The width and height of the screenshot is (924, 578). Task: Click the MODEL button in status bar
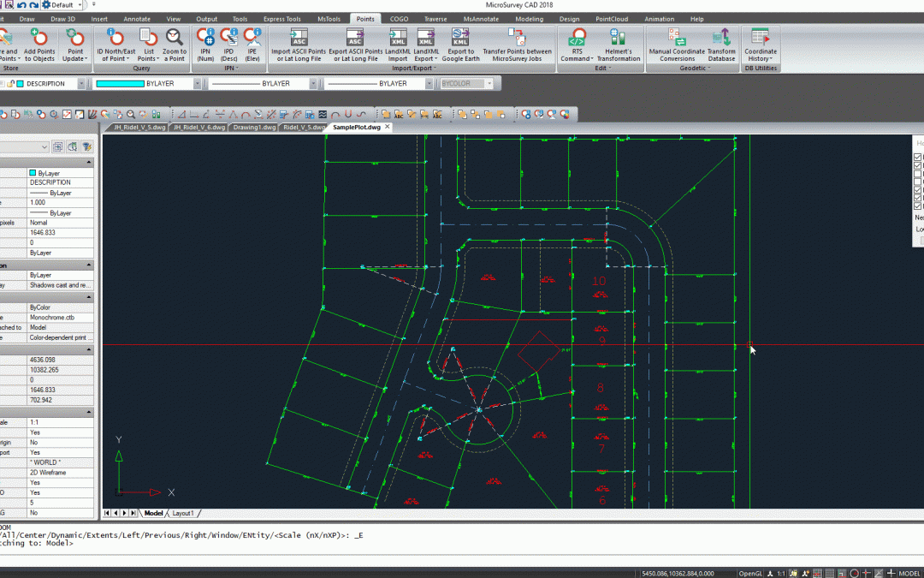909,573
